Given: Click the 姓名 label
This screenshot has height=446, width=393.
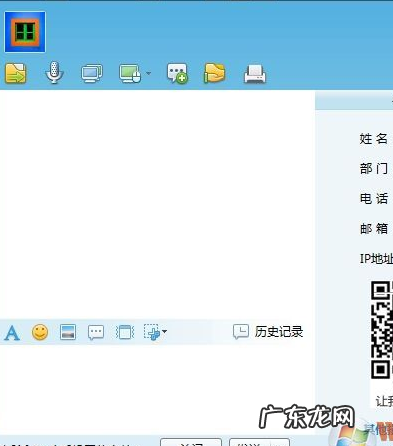Looking at the screenshot, I should pos(374,139).
